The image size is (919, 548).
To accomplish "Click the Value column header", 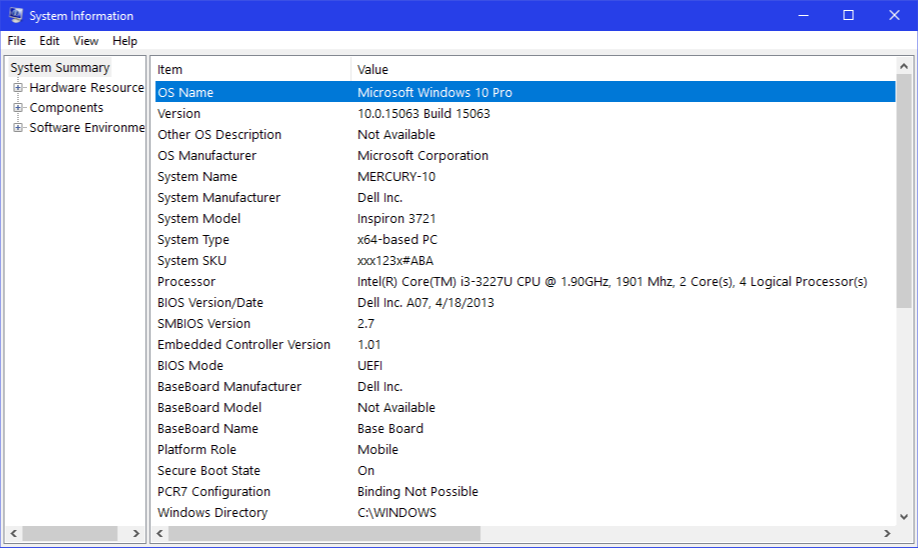I will (624, 70).
